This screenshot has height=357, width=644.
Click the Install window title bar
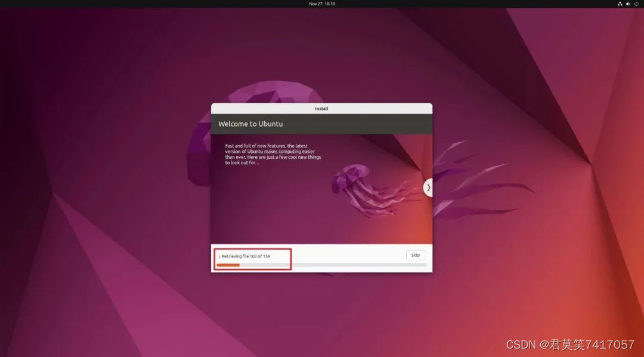(321, 109)
